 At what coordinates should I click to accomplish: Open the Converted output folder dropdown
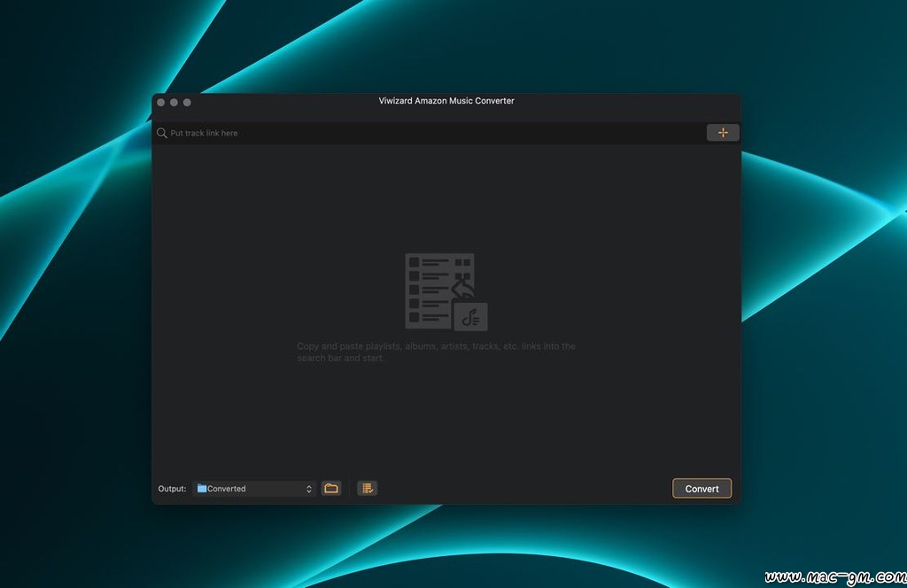(254, 489)
